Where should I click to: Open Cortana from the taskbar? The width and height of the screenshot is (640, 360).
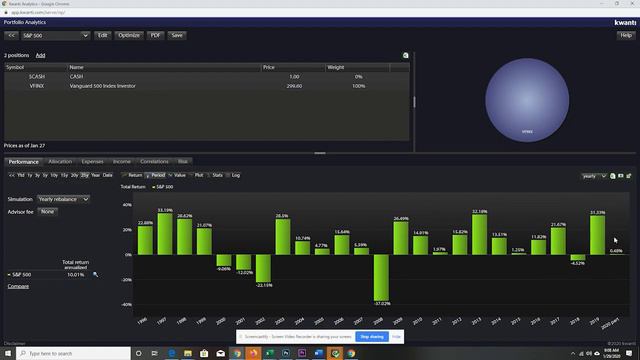coord(138,353)
